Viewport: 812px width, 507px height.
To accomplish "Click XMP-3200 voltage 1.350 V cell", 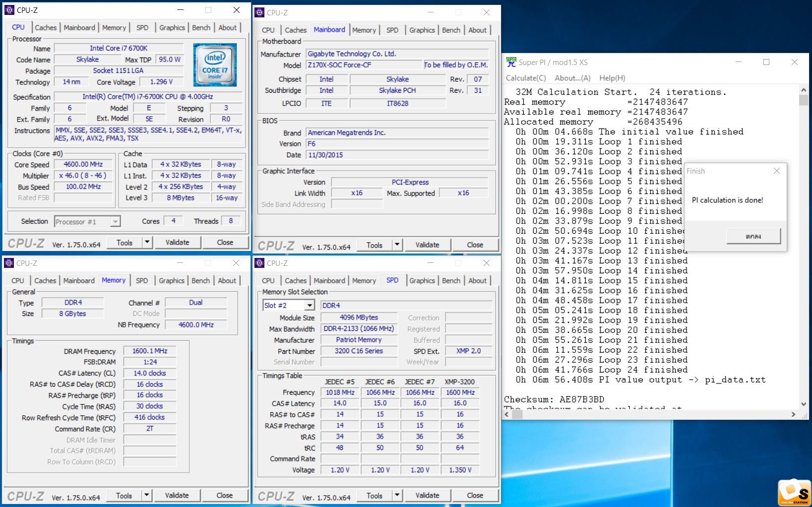I will point(460,470).
